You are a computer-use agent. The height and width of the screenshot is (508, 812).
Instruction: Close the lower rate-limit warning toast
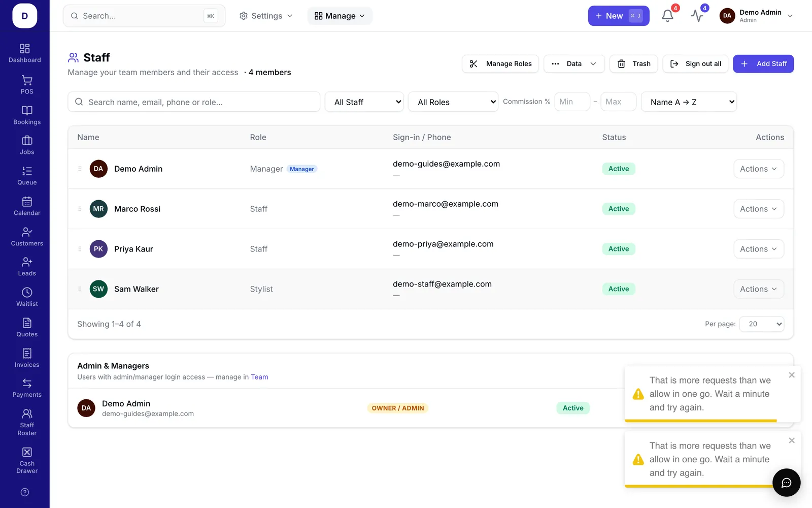pyautogui.click(x=792, y=440)
